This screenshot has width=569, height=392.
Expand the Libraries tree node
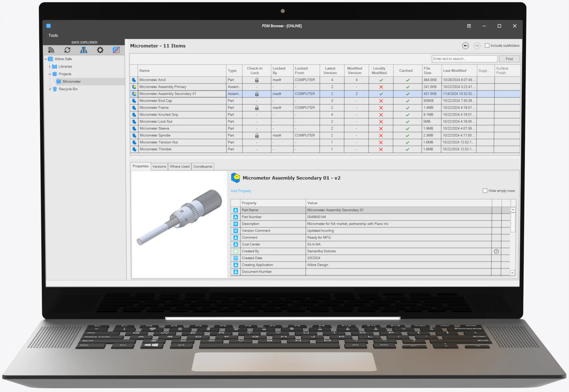50,66
